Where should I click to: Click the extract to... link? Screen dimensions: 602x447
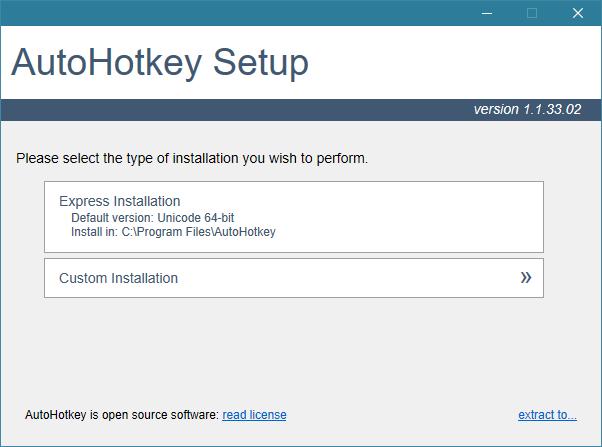547,415
